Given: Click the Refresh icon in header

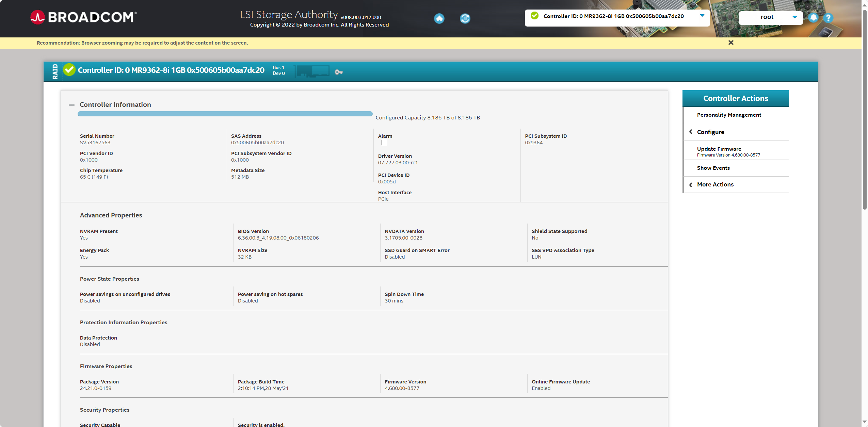Looking at the screenshot, I should 465,18.
